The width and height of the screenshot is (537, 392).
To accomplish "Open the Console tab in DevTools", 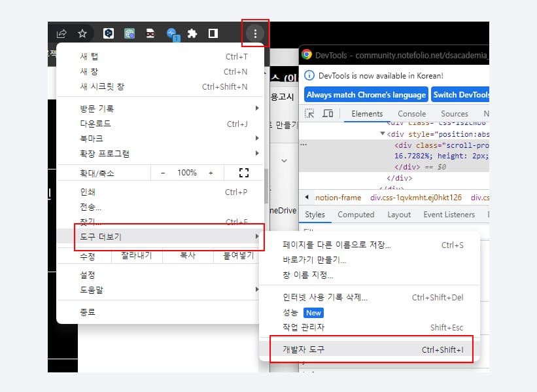I will [412, 113].
